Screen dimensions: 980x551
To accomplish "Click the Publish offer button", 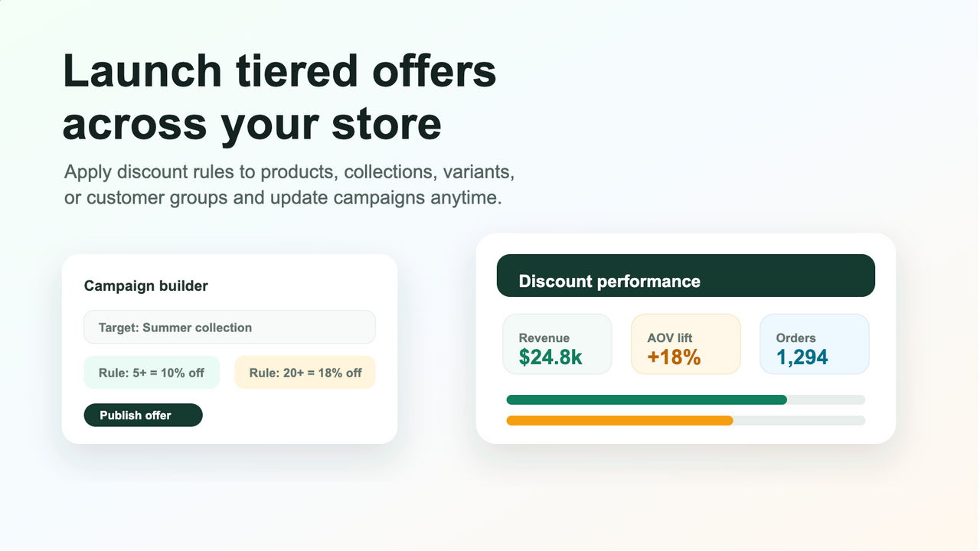I will click(143, 415).
